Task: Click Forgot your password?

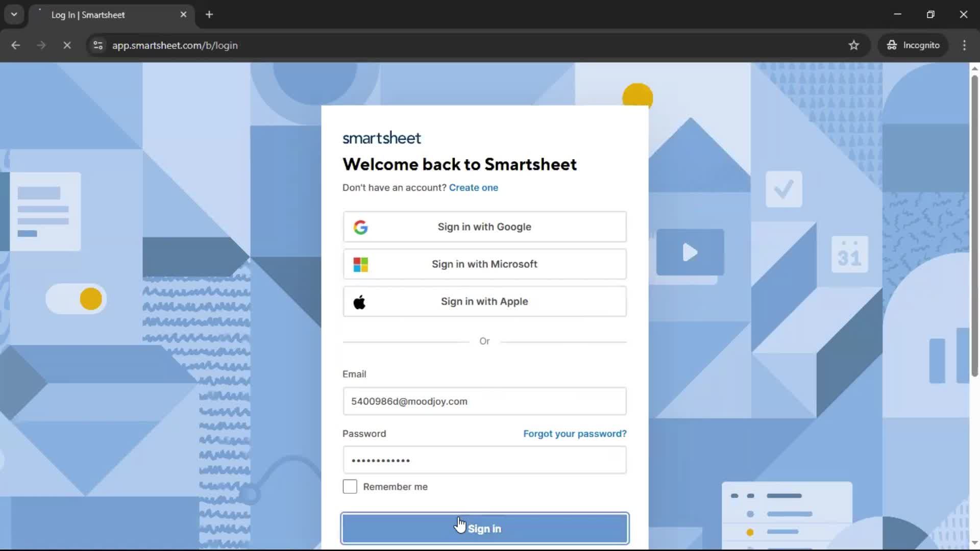Action: point(575,433)
